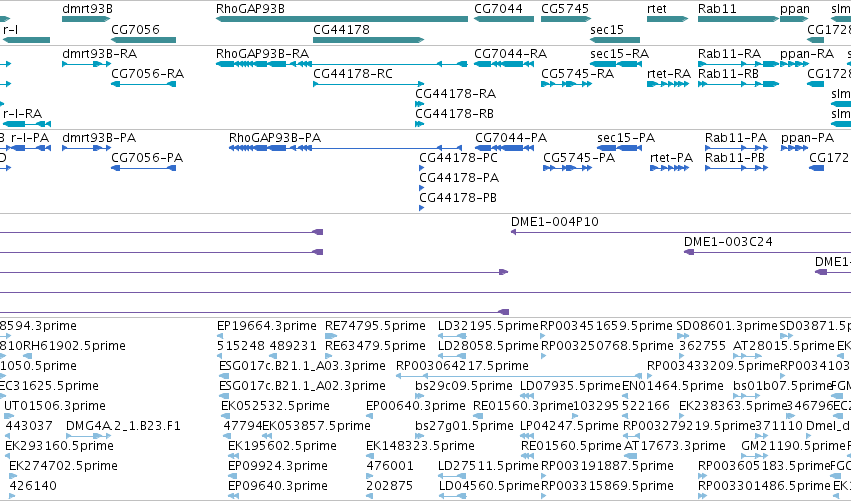Select the dmrt93B gene bar
Image resolution: width=851 pixels, height=501 pixels.
pyautogui.click(x=86, y=19)
